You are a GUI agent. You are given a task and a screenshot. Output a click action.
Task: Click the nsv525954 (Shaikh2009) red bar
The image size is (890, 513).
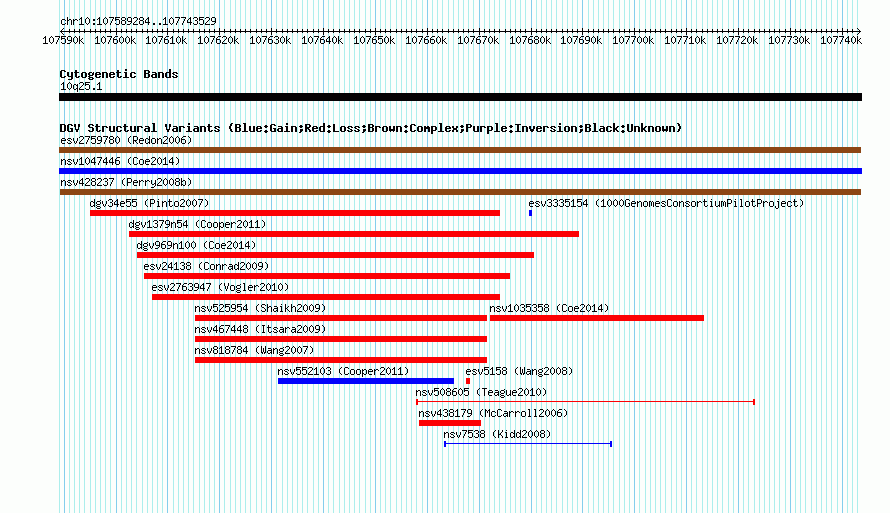(341, 318)
